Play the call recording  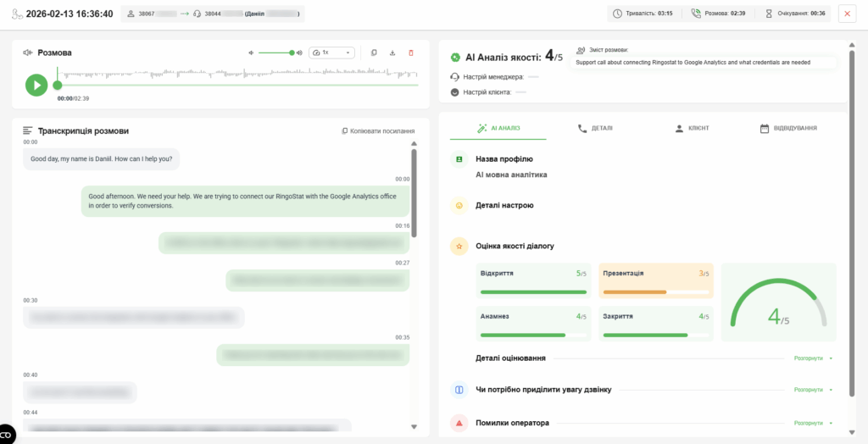pos(36,85)
